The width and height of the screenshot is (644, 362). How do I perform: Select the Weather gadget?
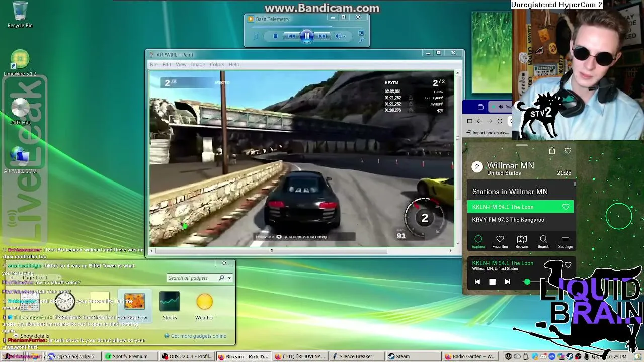click(204, 306)
